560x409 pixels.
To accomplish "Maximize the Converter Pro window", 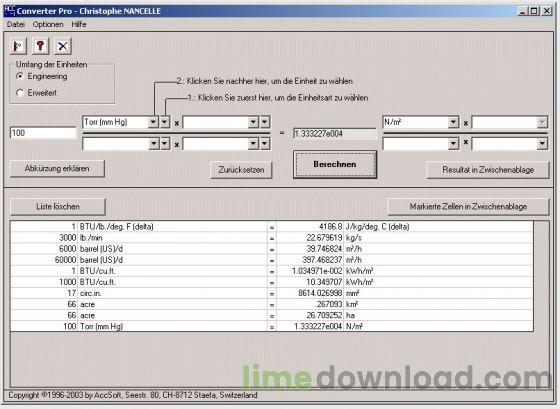I will click(534, 11).
